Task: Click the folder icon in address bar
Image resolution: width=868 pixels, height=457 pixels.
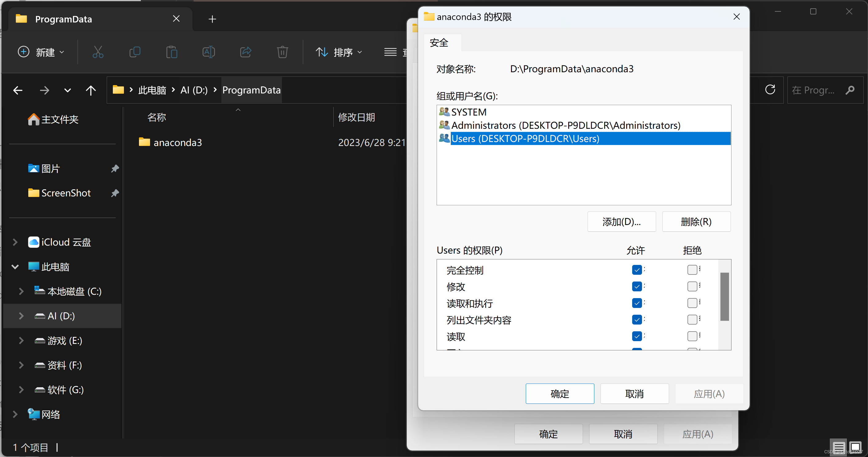Action: tap(118, 90)
